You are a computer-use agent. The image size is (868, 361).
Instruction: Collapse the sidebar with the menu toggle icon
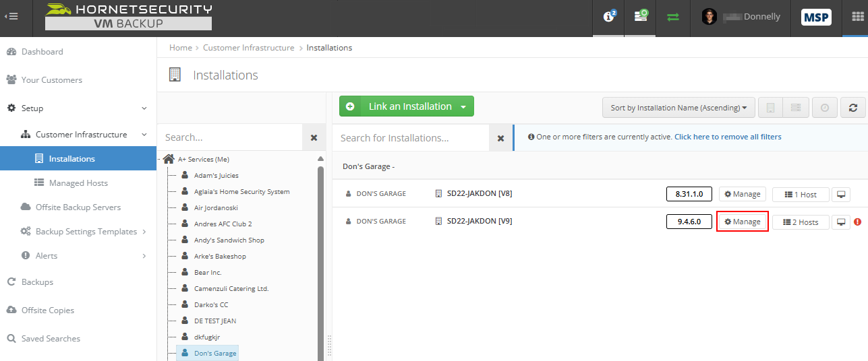[11, 17]
